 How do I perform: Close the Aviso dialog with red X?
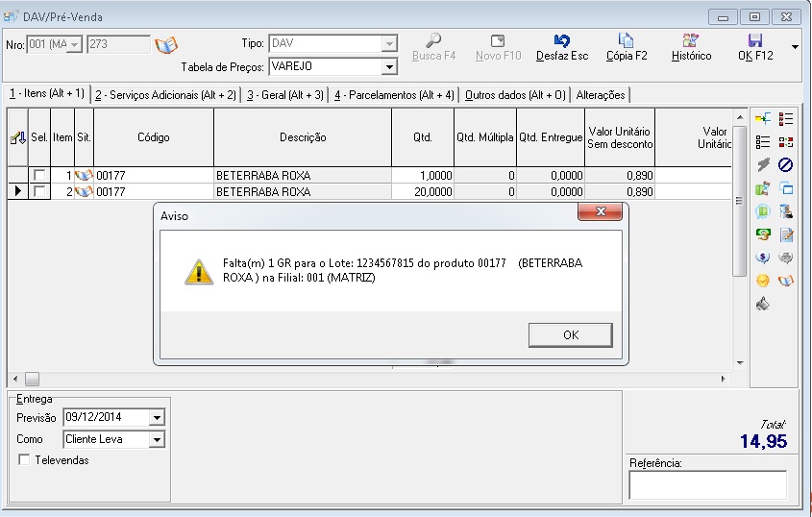(601, 211)
